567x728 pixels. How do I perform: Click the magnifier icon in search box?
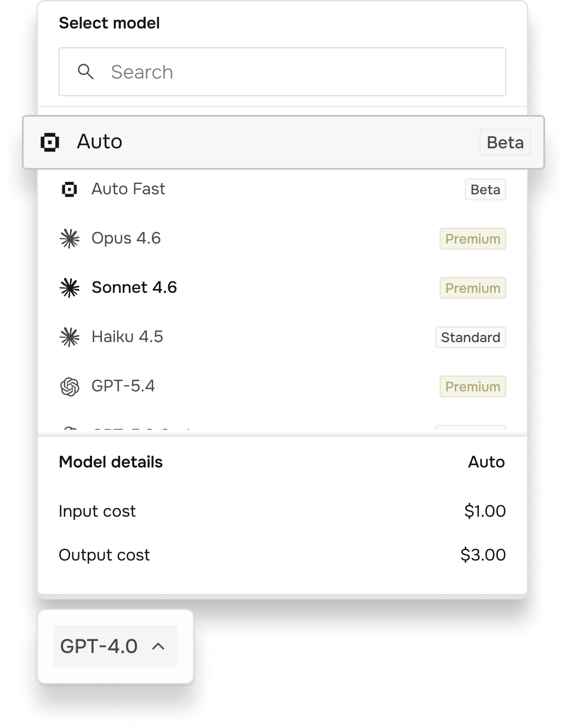click(85, 72)
